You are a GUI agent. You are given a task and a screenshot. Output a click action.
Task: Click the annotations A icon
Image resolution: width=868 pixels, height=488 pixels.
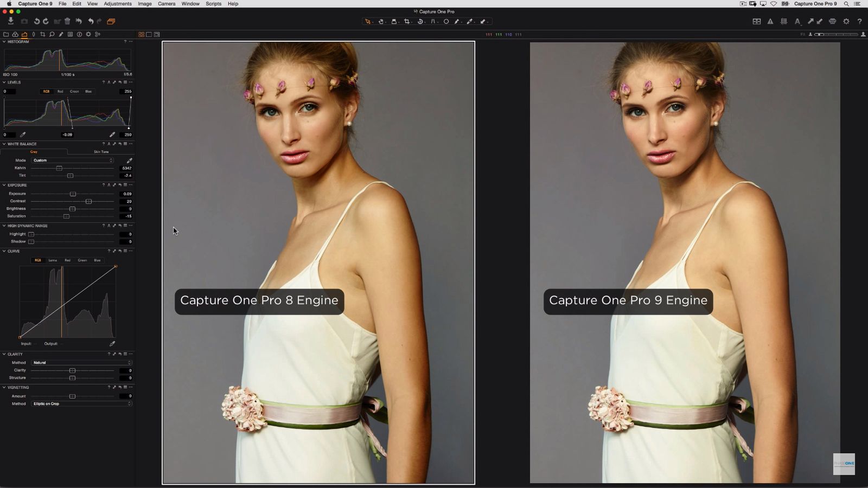tap(797, 22)
